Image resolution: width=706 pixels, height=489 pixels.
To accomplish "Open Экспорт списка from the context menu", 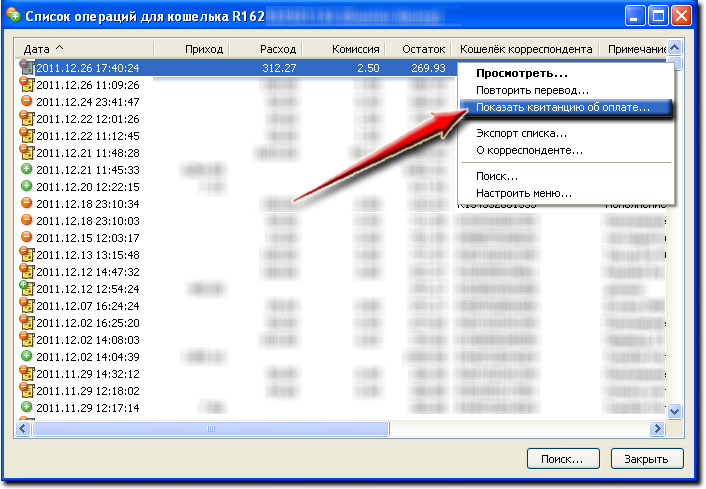I will (521, 133).
